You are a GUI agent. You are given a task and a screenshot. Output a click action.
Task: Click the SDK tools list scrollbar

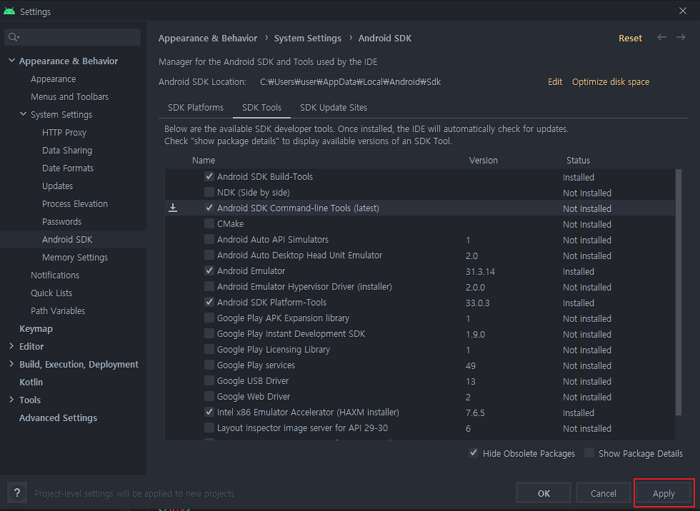[x=679, y=292]
